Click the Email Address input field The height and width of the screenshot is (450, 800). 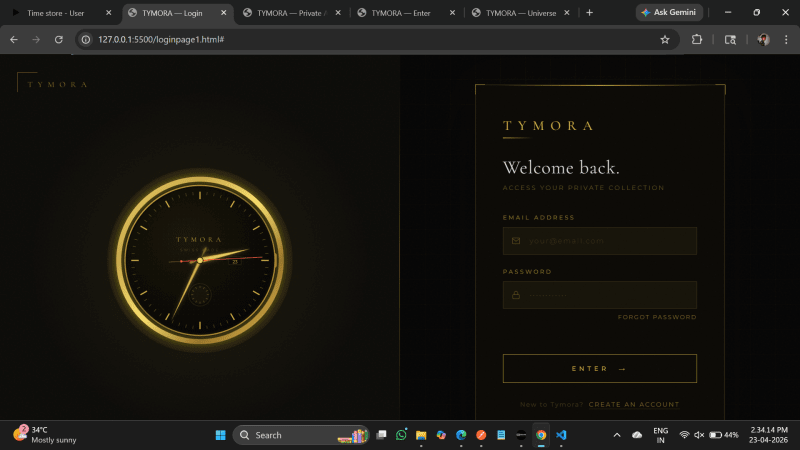coord(599,241)
